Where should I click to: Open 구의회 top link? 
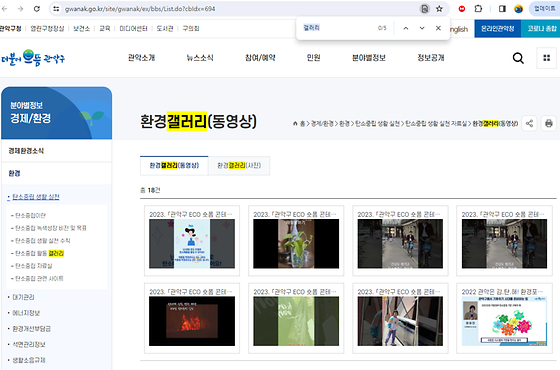191,29
